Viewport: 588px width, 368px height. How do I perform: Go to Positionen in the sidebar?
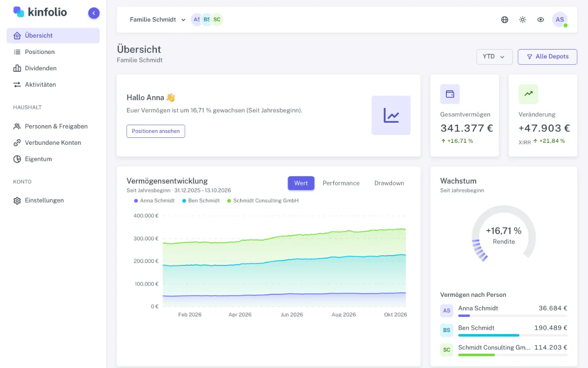pos(53,52)
